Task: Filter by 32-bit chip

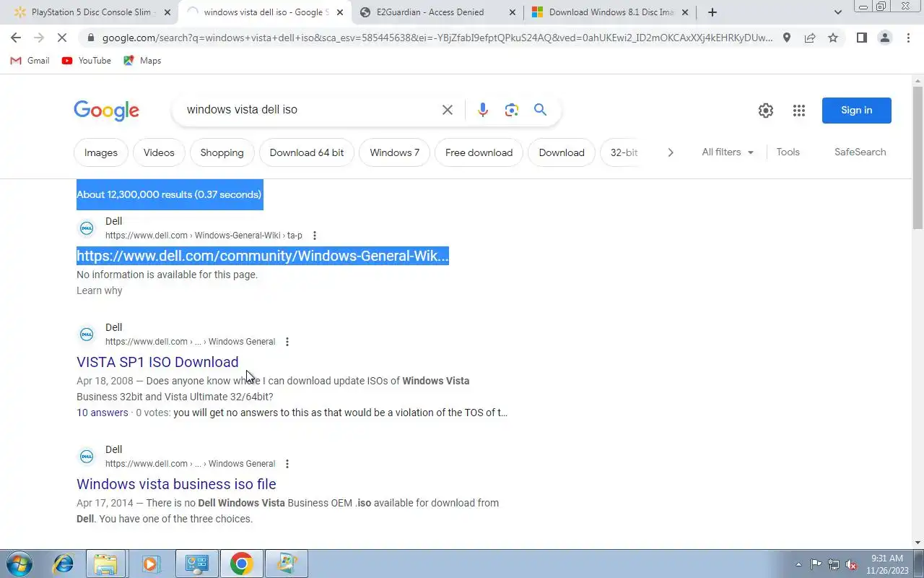Action: [624, 152]
